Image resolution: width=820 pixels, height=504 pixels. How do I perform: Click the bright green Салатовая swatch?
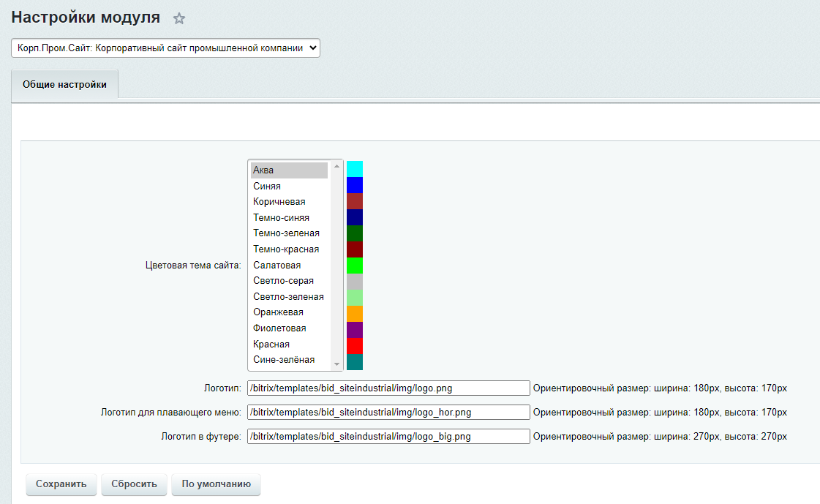click(355, 266)
